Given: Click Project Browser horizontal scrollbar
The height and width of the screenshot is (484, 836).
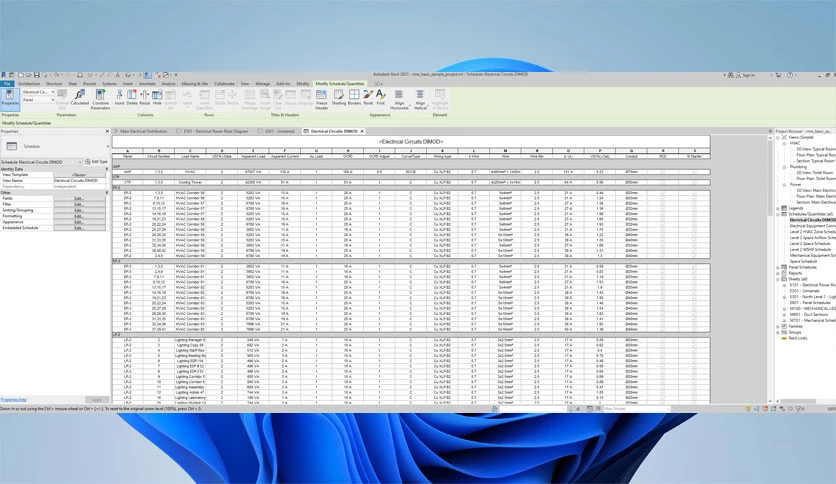Looking at the screenshot, I should click(798, 401).
